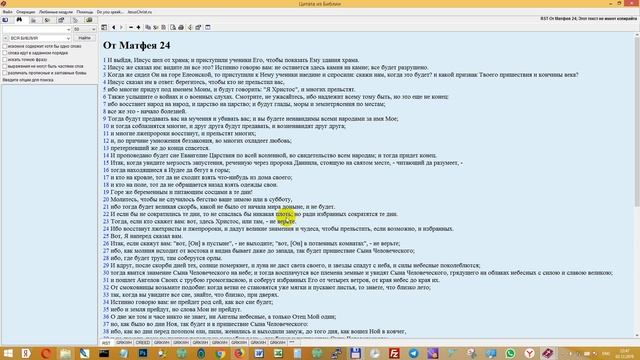640x360 pixels.
Task: Click the scroll down arrow of text pane
Action: (637, 336)
